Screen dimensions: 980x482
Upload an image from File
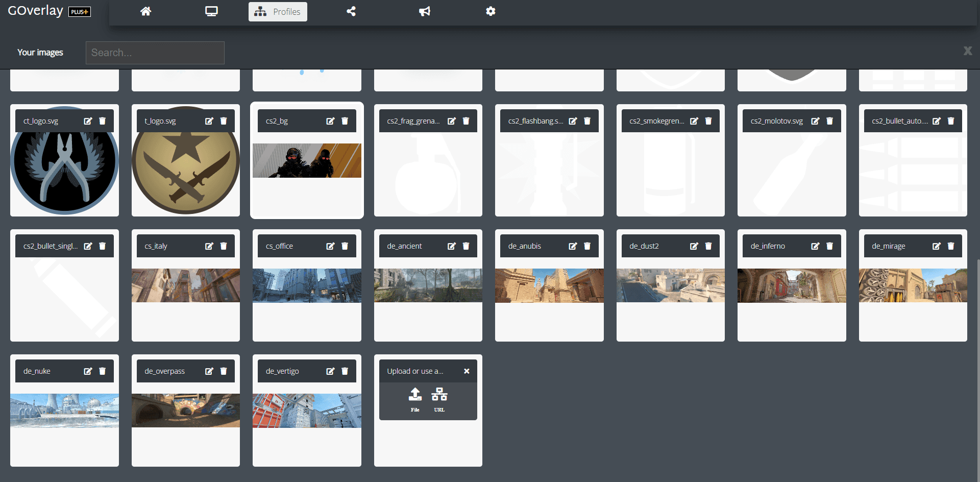(415, 399)
